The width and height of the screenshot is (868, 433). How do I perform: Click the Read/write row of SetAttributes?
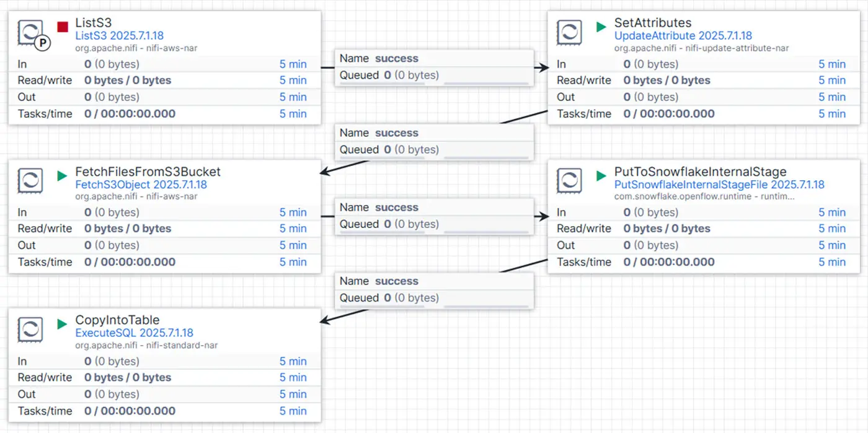point(703,81)
